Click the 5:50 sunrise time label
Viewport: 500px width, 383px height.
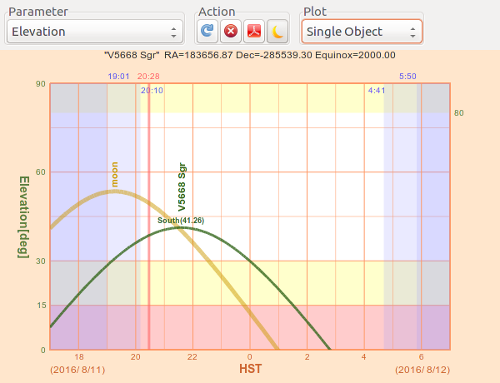(x=408, y=76)
